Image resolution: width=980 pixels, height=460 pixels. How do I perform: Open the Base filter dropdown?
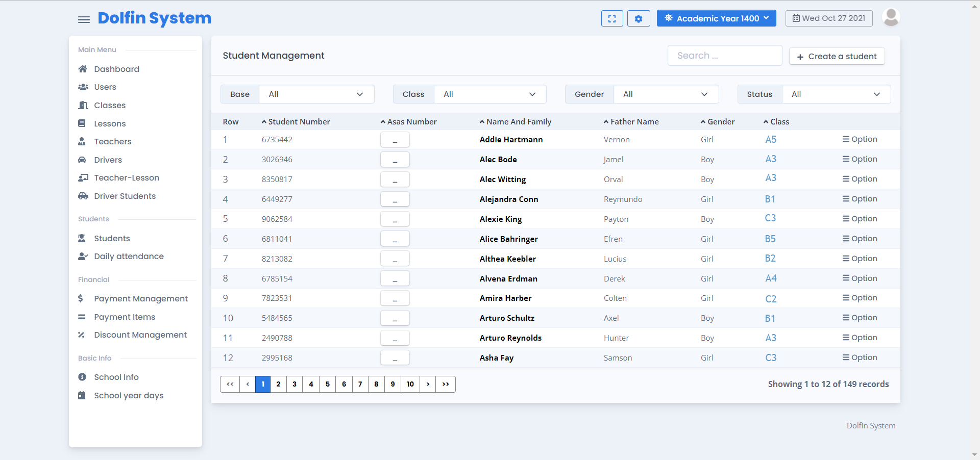click(316, 94)
